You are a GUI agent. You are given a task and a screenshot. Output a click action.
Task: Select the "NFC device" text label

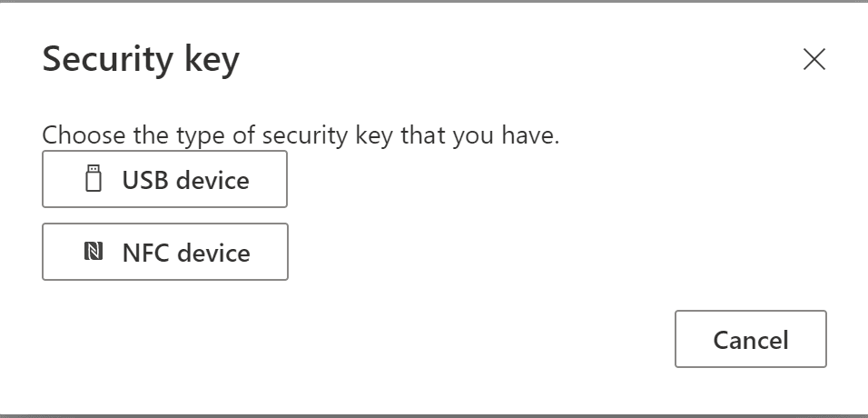tap(186, 253)
